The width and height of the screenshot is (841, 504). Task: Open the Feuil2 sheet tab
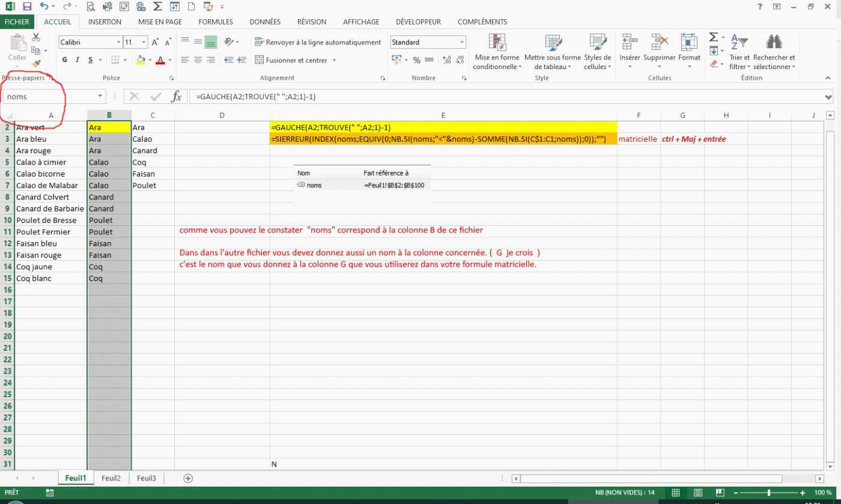pyautogui.click(x=111, y=478)
